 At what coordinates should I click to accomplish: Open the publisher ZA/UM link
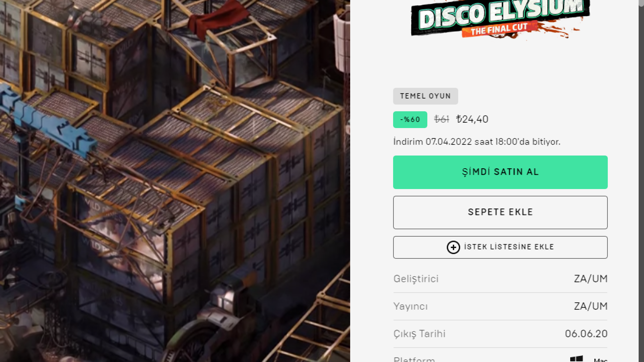click(591, 306)
